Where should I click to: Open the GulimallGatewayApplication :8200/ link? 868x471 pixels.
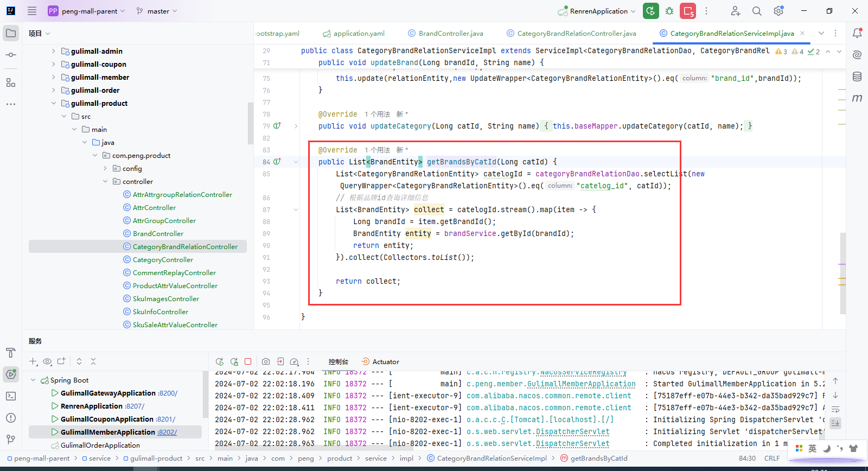pyautogui.click(x=168, y=393)
